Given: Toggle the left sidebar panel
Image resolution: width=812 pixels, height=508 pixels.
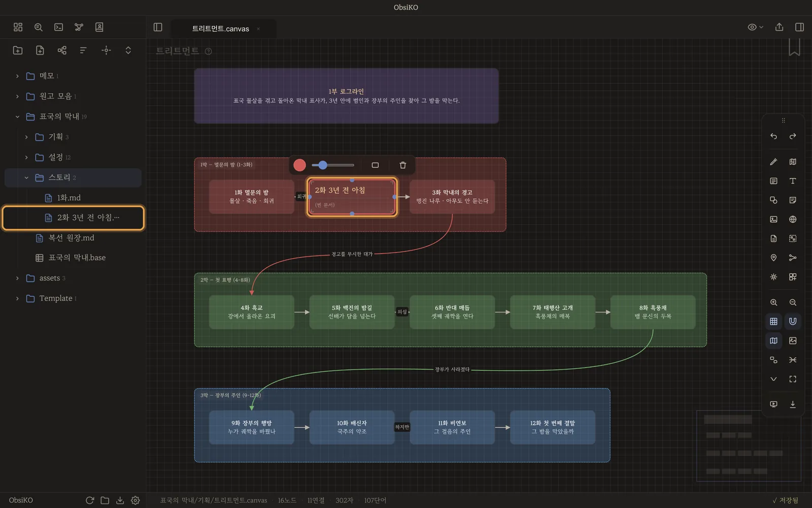Looking at the screenshot, I should [x=158, y=27].
